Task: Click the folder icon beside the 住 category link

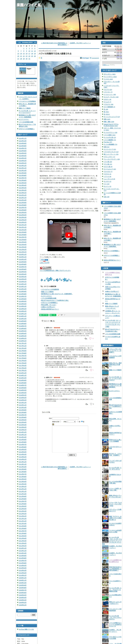Action: (x=39, y=58)
